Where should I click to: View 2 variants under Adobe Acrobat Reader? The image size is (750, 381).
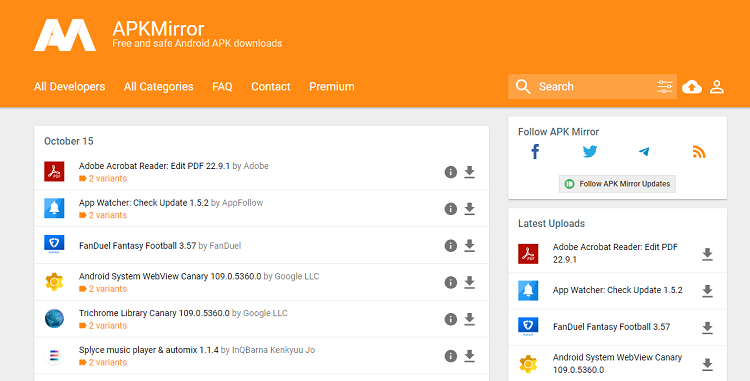103,178
